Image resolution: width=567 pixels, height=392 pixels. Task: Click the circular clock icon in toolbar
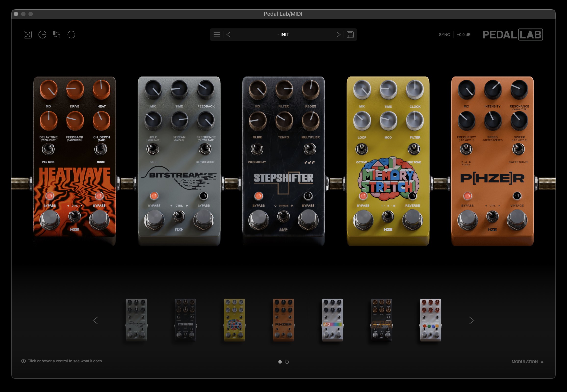pyautogui.click(x=42, y=35)
